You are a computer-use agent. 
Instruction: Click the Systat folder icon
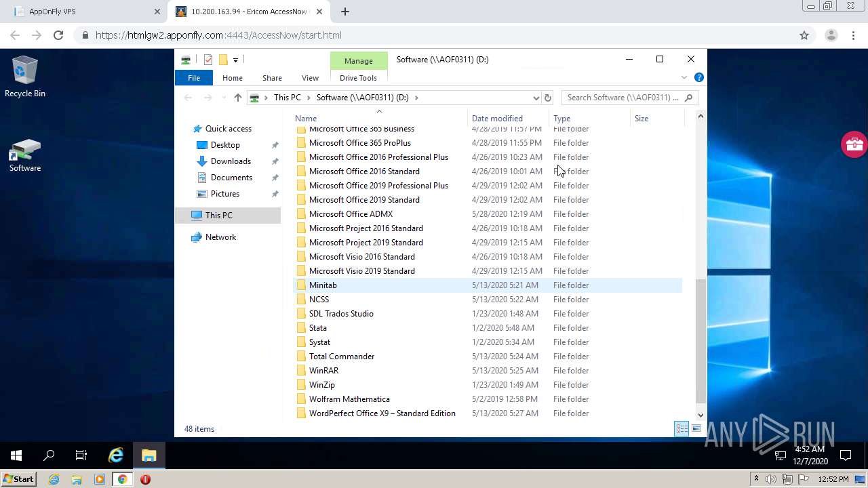tap(301, 342)
